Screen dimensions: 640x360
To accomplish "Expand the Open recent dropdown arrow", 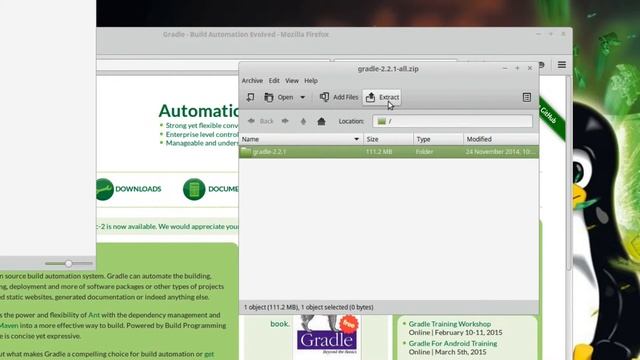I will click(x=302, y=97).
